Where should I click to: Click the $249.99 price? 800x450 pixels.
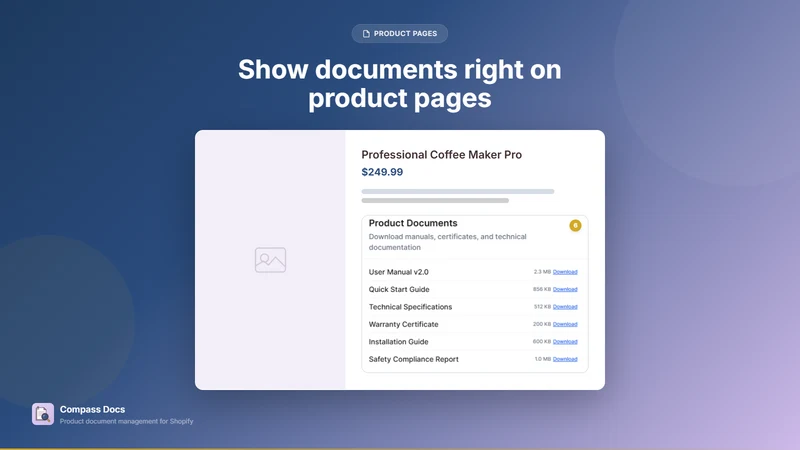[x=382, y=172]
